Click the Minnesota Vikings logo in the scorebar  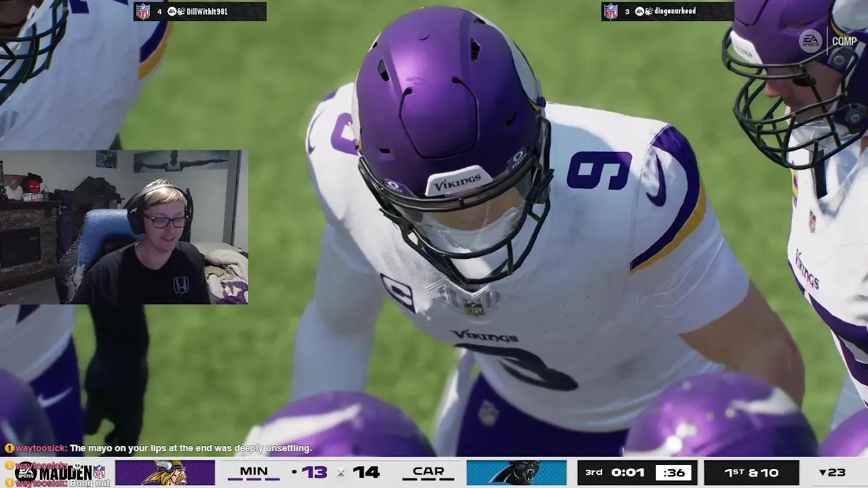165,472
